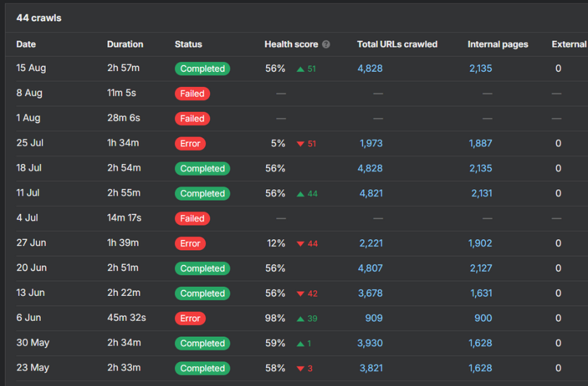588x386 pixels.
Task: Open total URLs 4,807 for 20 Jun
Action: (x=370, y=268)
